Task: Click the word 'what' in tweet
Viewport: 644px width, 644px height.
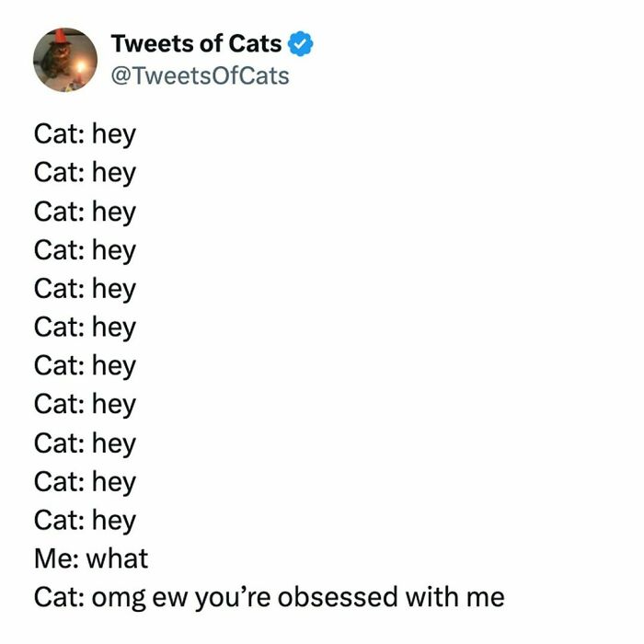Action: (x=118, y=558)
